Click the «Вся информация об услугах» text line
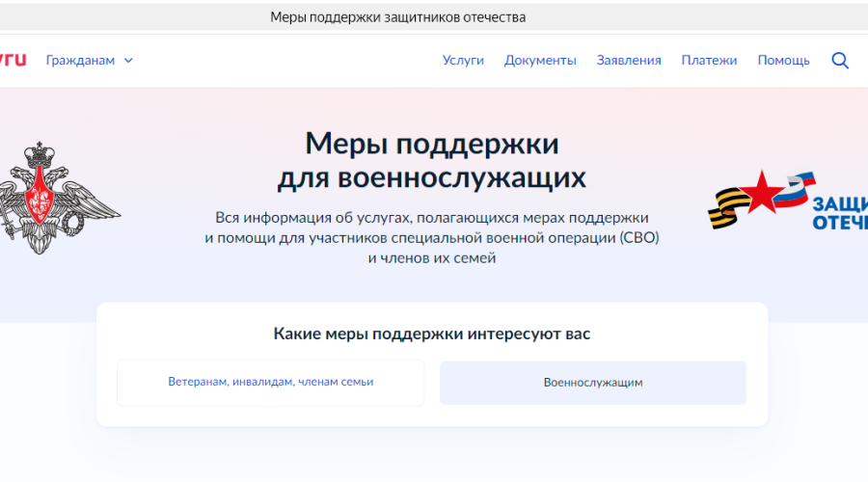The image size is (868, 482). click(x=432, y=217)
